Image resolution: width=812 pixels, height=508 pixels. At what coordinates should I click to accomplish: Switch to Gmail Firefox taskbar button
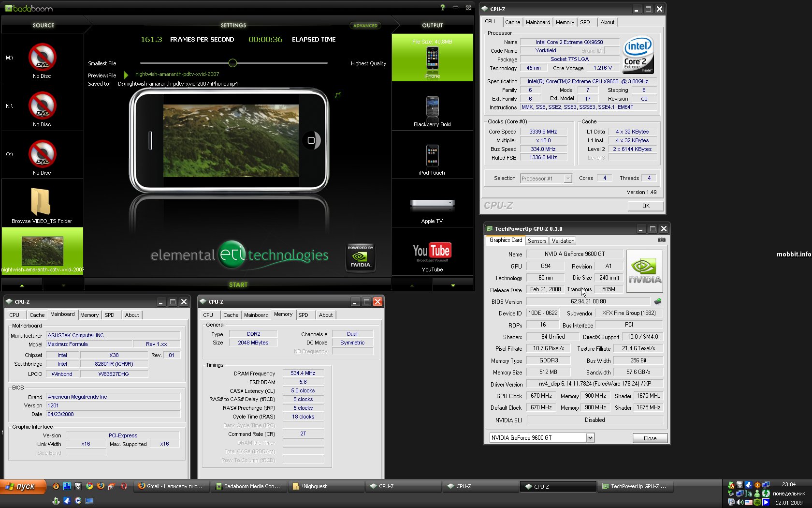tap(172, 486)
